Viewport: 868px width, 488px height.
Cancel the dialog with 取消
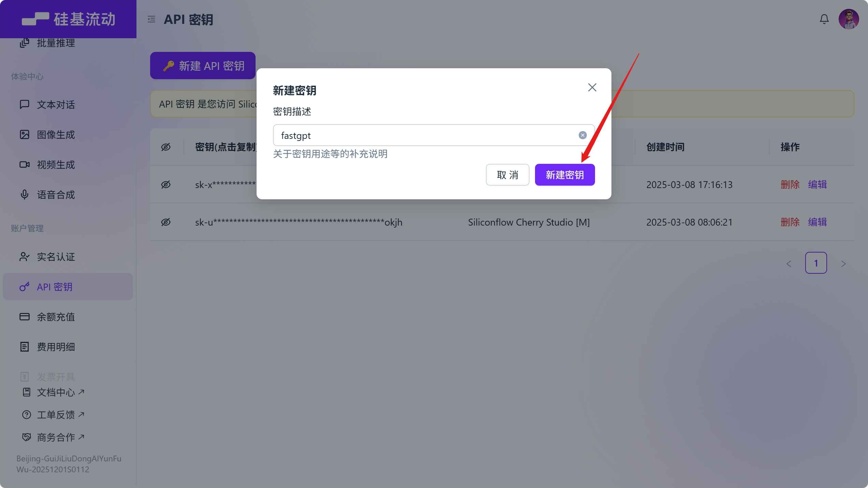pyautogui.click(x=507, y=174)
